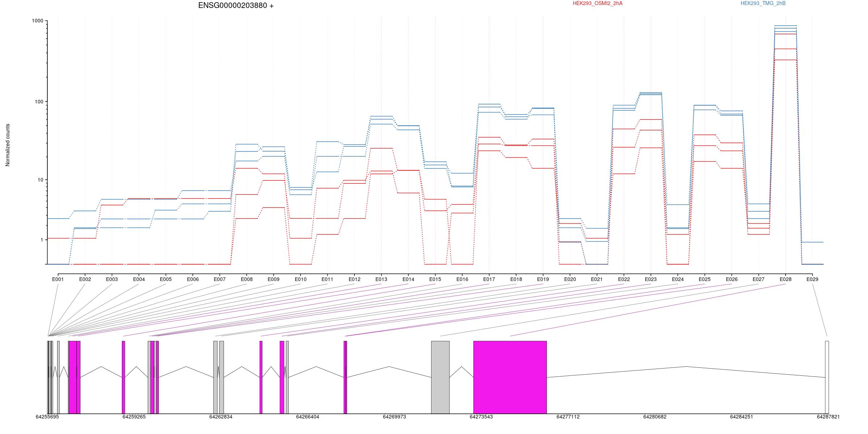Click exon label E002
Viewport: 868px width, 434px height.
click(85, 279)
